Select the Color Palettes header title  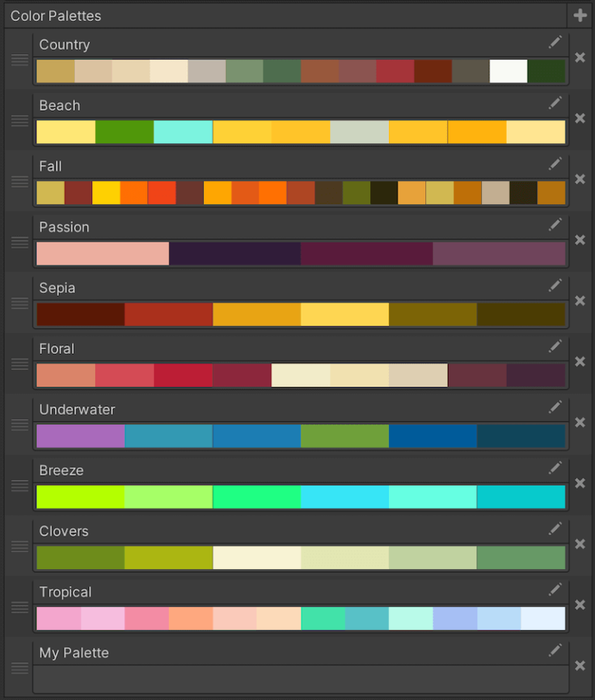[56, 15]
